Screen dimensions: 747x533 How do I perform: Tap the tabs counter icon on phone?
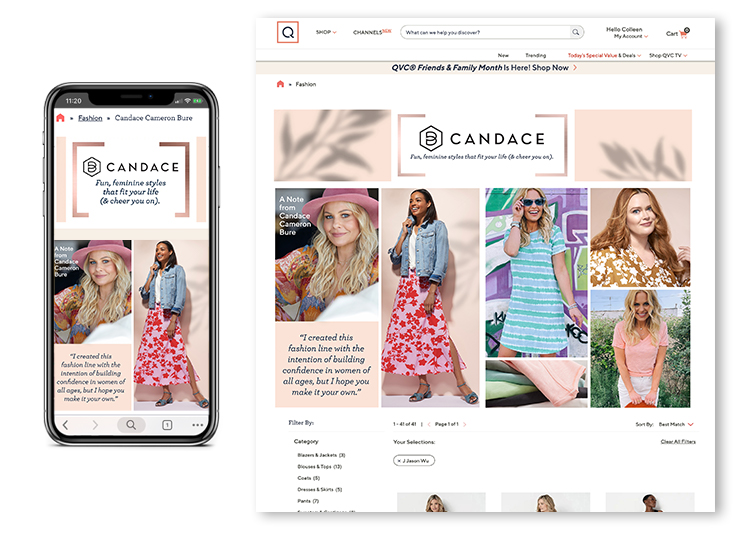[167, 425]
